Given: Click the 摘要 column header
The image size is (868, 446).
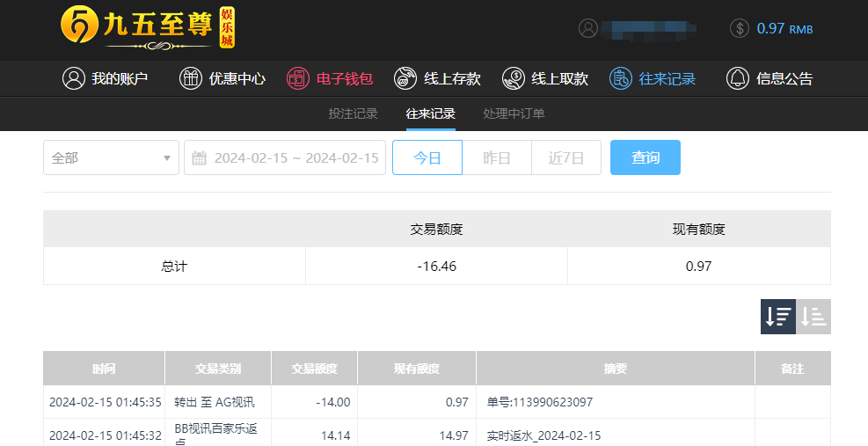Looking at the screenshot, I should click(616, 369).
